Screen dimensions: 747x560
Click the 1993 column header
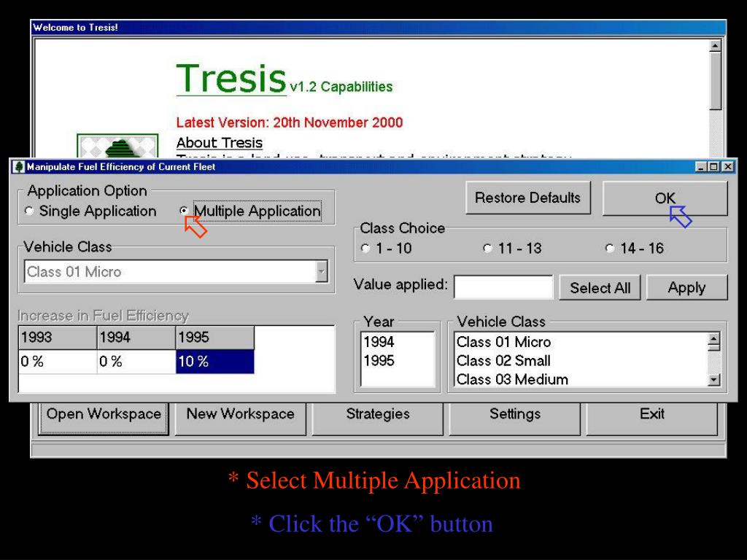click(58, 338)
